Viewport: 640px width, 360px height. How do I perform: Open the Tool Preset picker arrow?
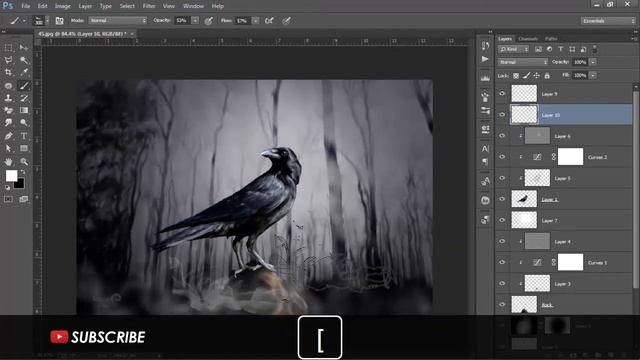[x=24, y=21]
